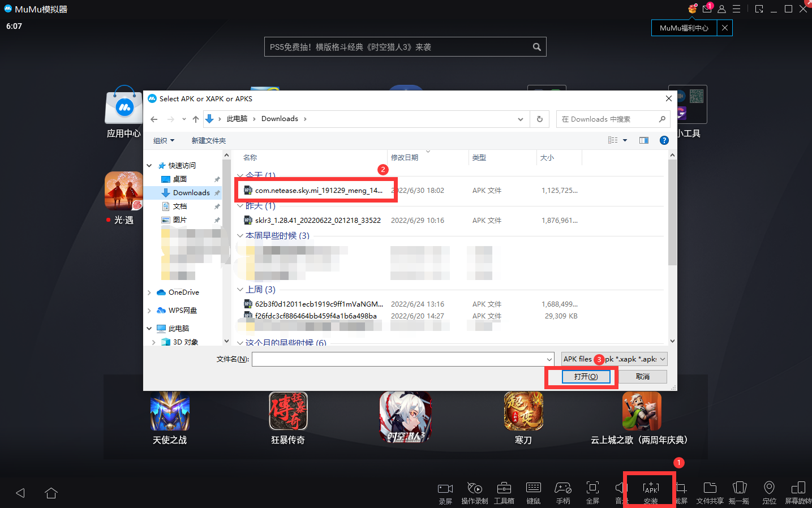Image resolution: width=812 pixels, height=508 pixels.
Task: Click the 文件名 filename input field
Action: tap(403, 359)
